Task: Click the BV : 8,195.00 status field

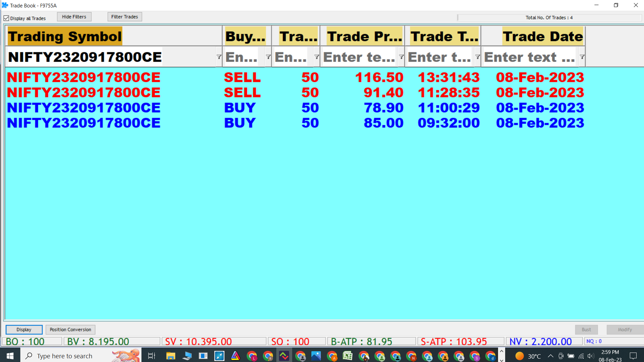Action: coord(112,341)
